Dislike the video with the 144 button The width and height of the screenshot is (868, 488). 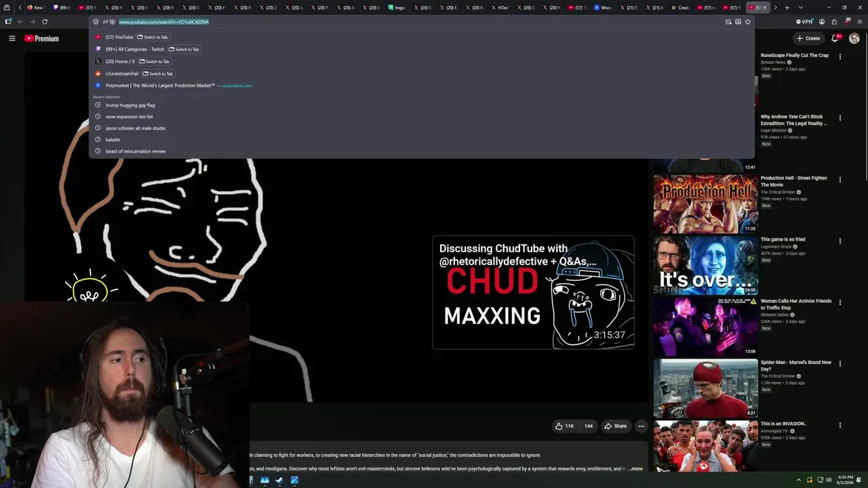click(x=587, y=426)
